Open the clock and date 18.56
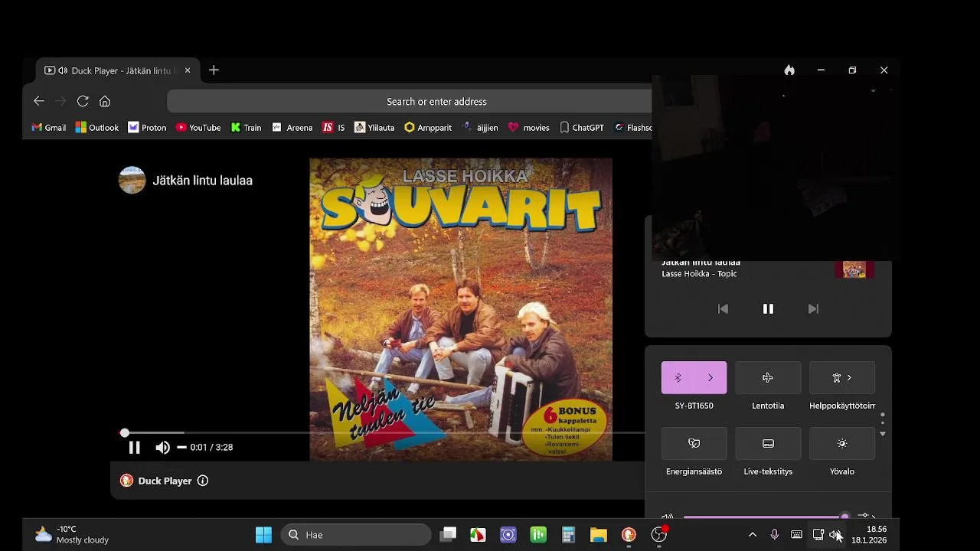The height and width of the screenshot is (551, 980). point(869,535)
